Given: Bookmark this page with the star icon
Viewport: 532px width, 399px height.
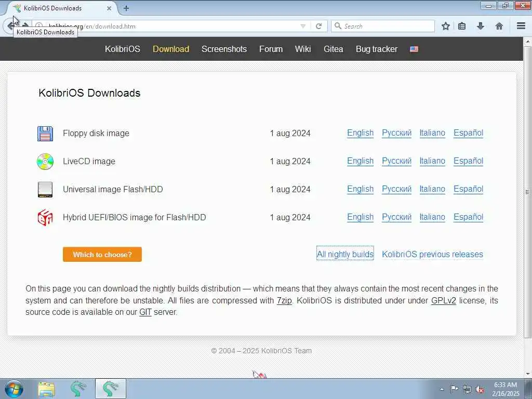Looking at the screenshot, I should 445,26.
